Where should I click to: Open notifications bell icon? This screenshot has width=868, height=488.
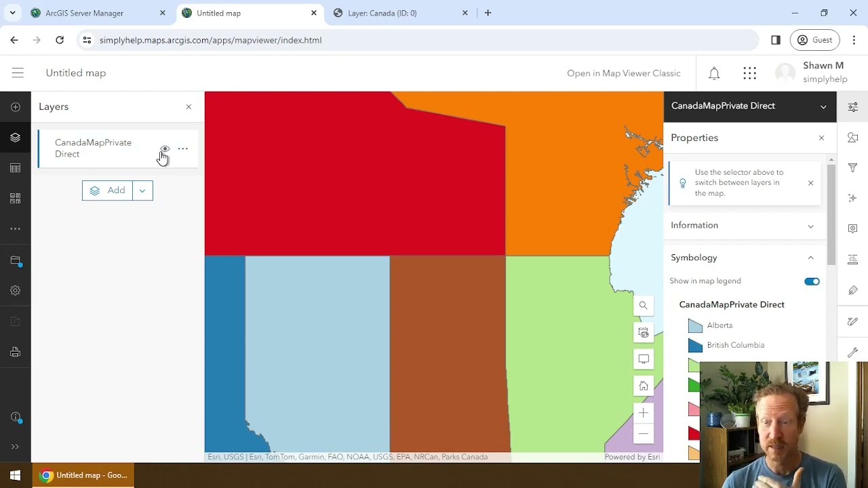714,73
